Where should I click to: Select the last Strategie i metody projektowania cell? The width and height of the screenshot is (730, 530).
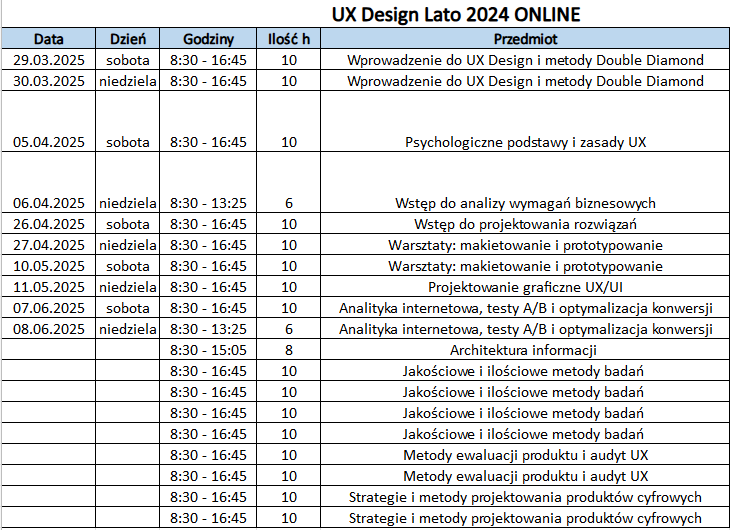(x=525, y=517)
